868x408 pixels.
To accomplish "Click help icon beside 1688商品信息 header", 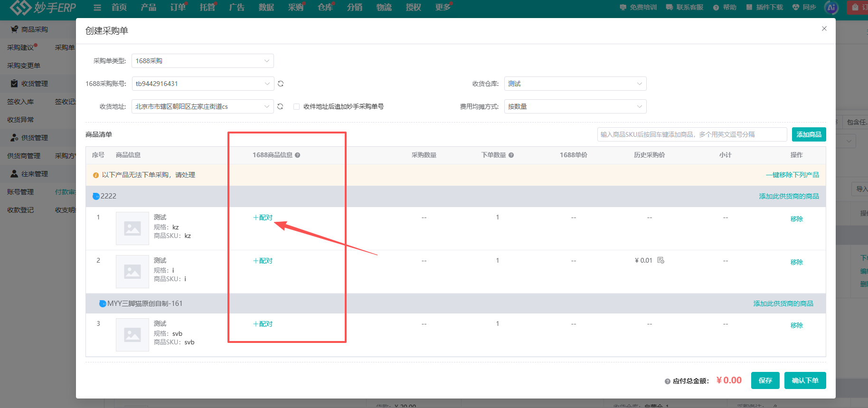I will click(x=298, y=155).
